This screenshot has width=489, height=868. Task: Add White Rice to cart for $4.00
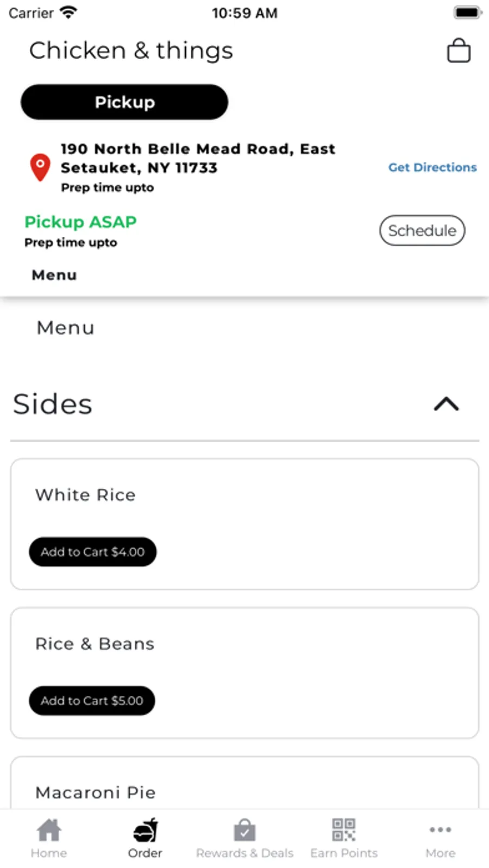pos(92,552)
